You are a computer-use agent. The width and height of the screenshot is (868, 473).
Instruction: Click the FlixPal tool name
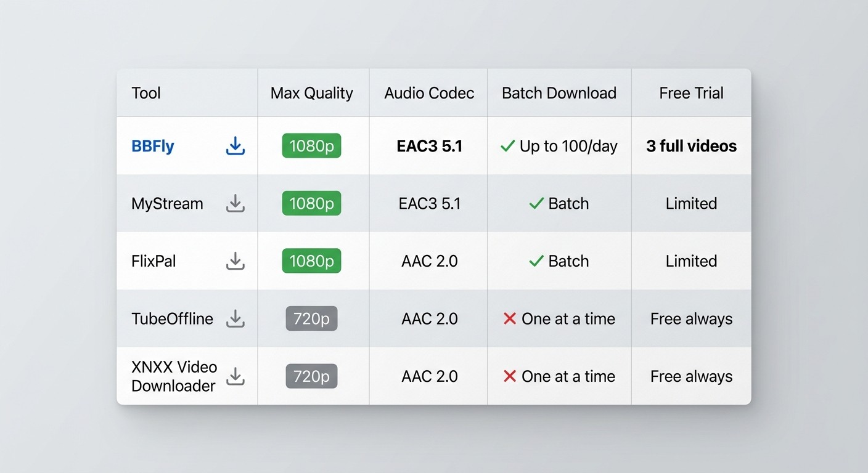point(154,261)
